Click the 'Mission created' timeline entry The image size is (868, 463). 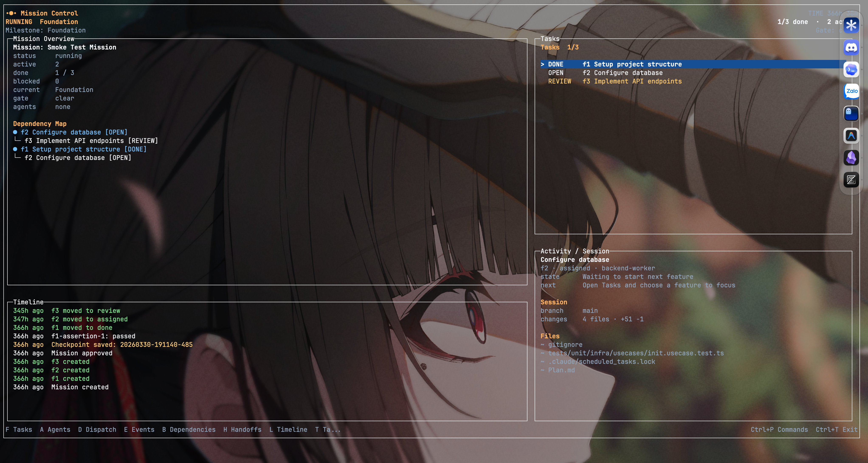pyautogui.click(x=61, y=387)
